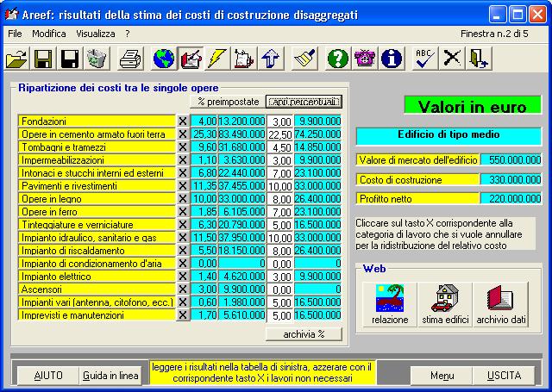Click the 'archivia %' button
Screen dimensions: 552x392
pyautogui.click(x=304, y=334)
